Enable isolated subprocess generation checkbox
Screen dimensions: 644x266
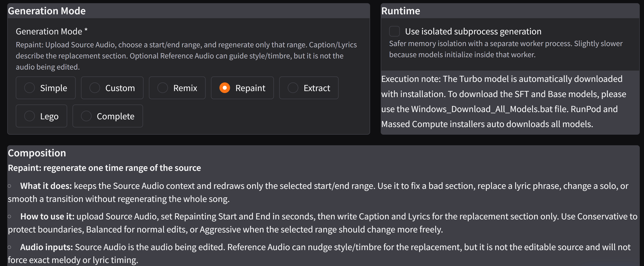[x=394, y=31]
